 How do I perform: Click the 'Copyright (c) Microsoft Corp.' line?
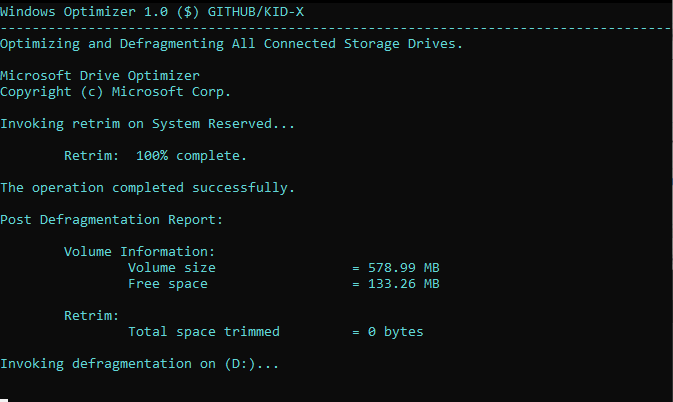click(x=115, y=92)
